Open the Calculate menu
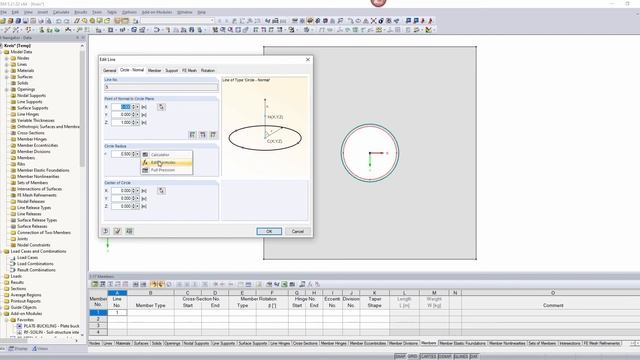Viewport: 640px width, 360px height. coord(61,12)
